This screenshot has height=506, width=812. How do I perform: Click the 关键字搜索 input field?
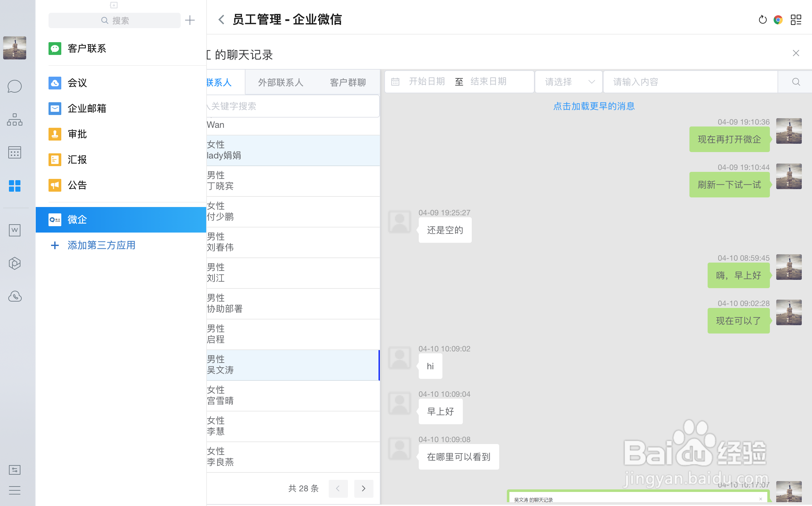click(293, 106)
